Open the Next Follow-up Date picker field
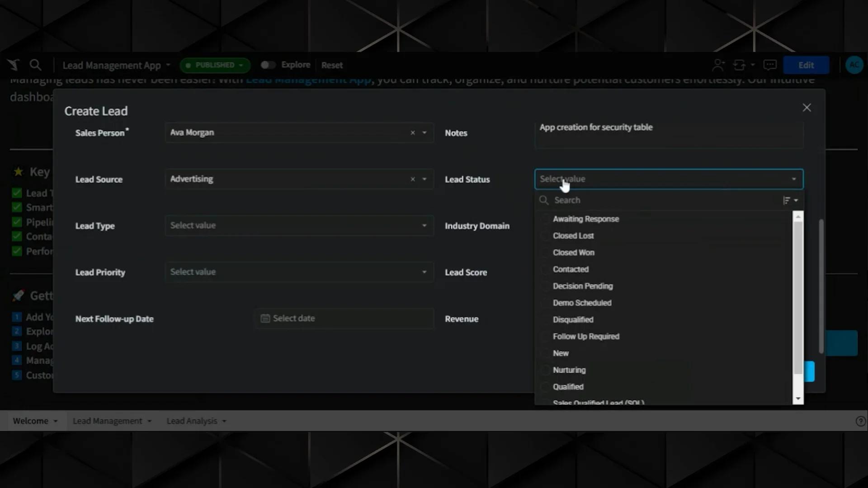Viewport: 868px width, 488px height. [344, 319]
